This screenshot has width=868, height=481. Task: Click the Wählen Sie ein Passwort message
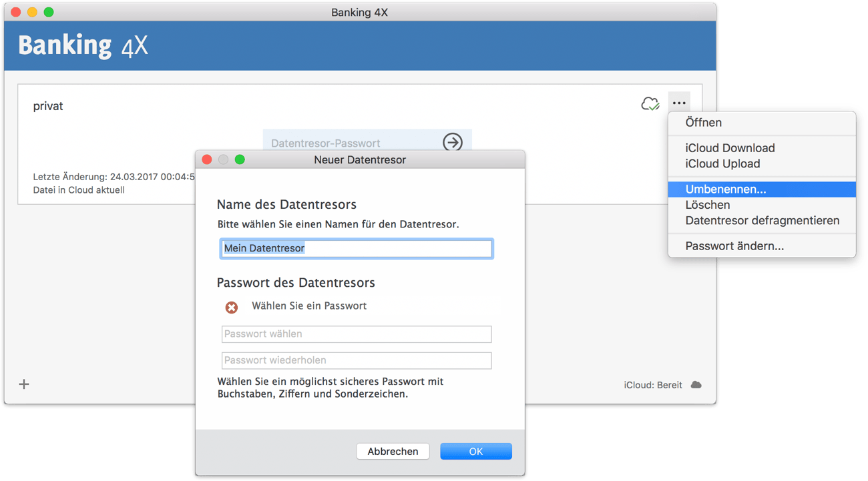pos(309,306)
